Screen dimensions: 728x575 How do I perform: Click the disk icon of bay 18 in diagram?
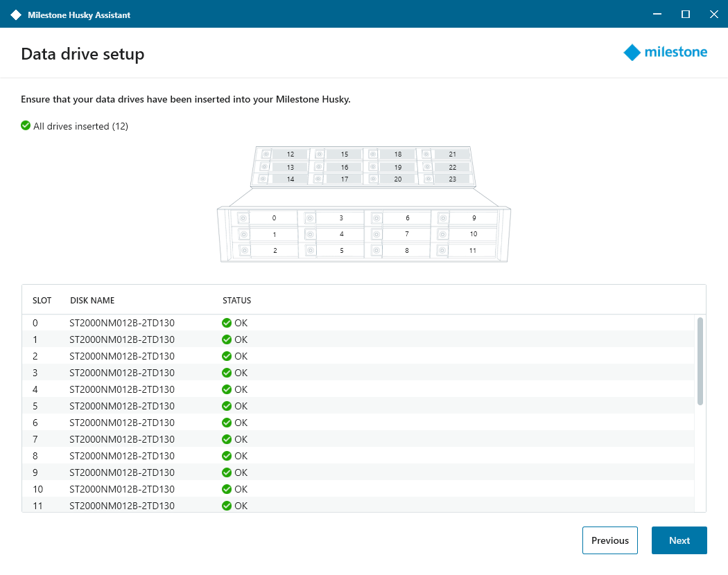[x=373, y=154]
